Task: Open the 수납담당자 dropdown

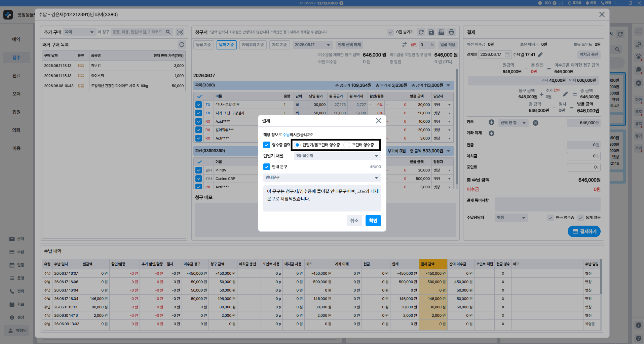Action: (x=511, y=218)
